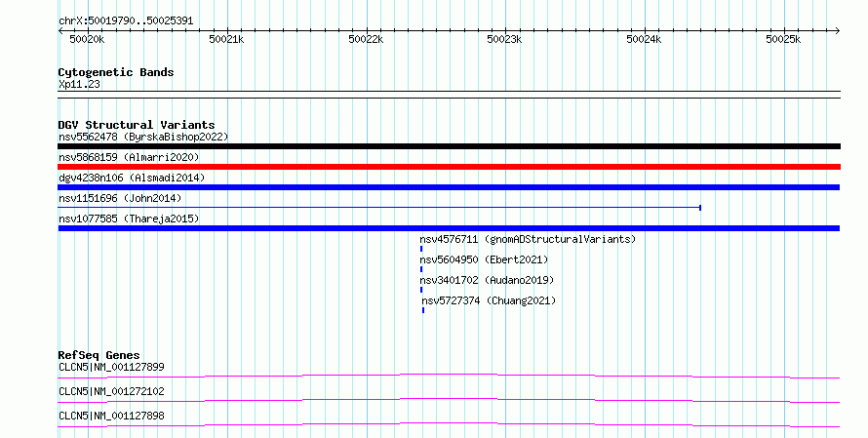Screen dimensions: 868x438
Task: Click the 50021k ruler tick label
Action: pyautogui.click(x=226, y=39)
